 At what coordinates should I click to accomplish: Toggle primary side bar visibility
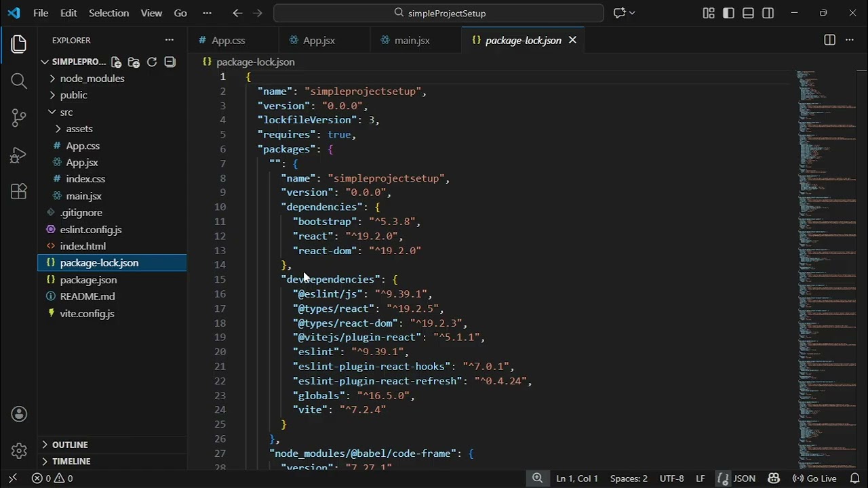pos(728,13)
